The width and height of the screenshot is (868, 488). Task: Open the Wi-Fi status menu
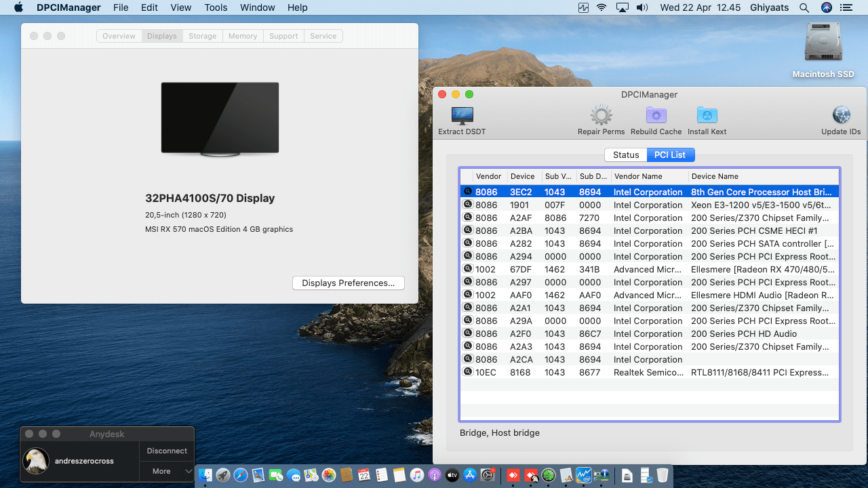[x=601, y=8]
